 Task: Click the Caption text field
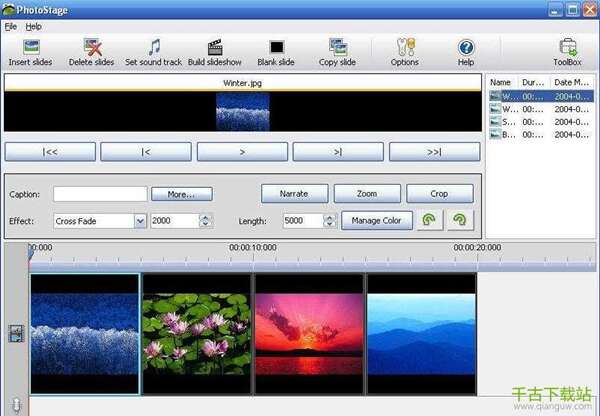tap(100, 194)
